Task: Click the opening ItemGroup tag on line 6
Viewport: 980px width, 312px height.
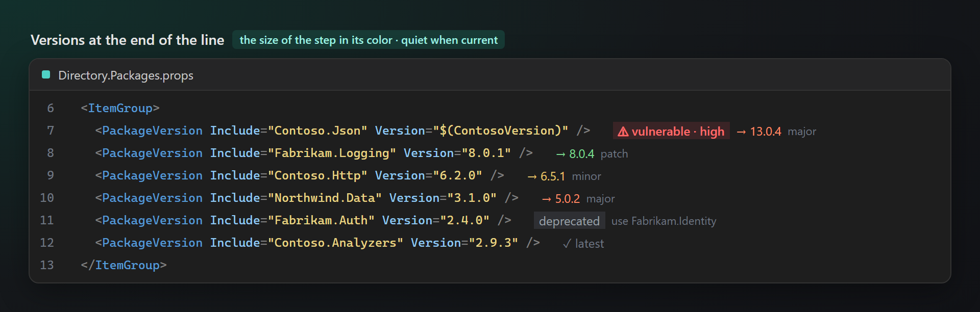Action: click(x=120, y=108)
